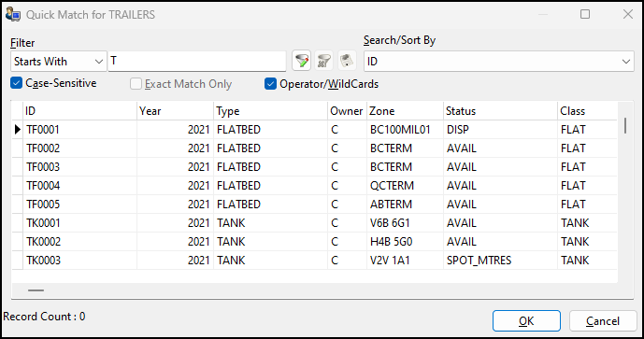Image resolution: width=644 pixels, height=339 pixels.
Task: Click the H4B 5G0 zone cell
Action: click(x=405, y=242)
